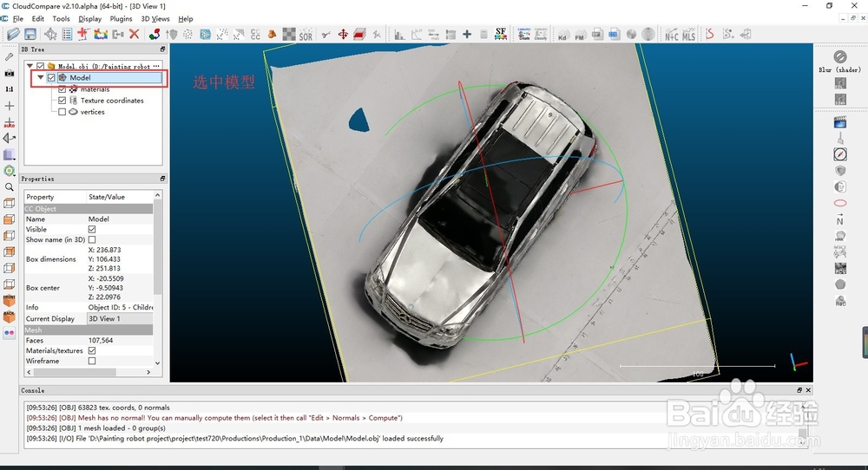Click the camera settings icon in left toolbar
Image resolution: width=868 pixels, height=470 pixels.
point(10,73)
